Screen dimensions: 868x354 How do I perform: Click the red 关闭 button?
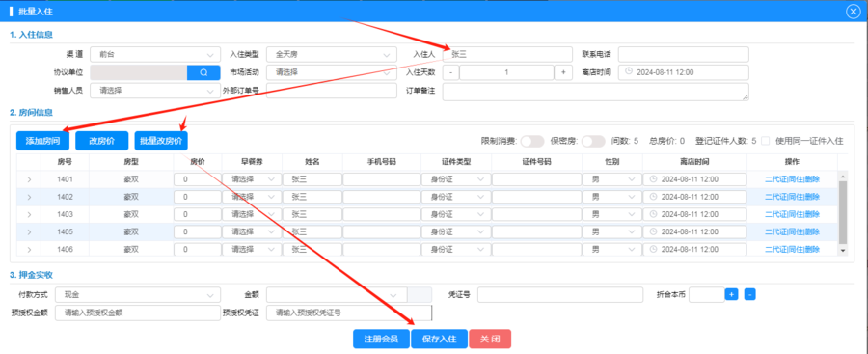[490, 339]
